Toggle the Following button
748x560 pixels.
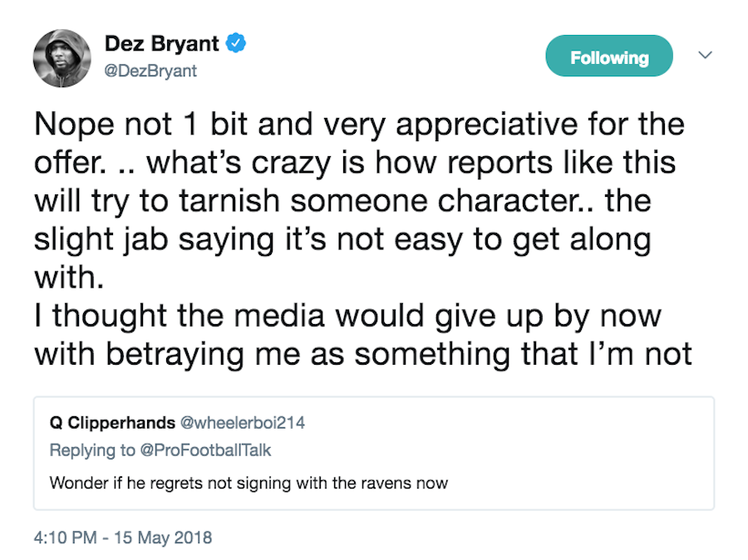pos(608,57)
